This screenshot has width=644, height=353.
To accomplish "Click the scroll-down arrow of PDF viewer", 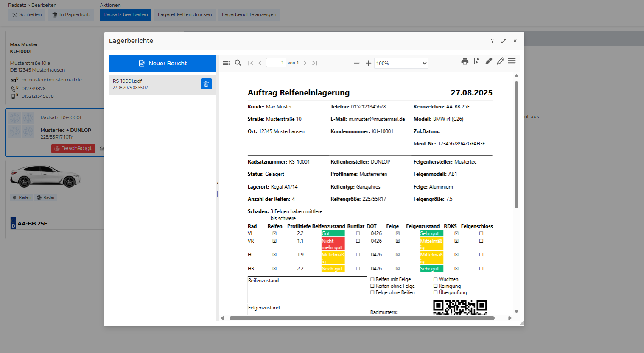I will coord(516,311).
